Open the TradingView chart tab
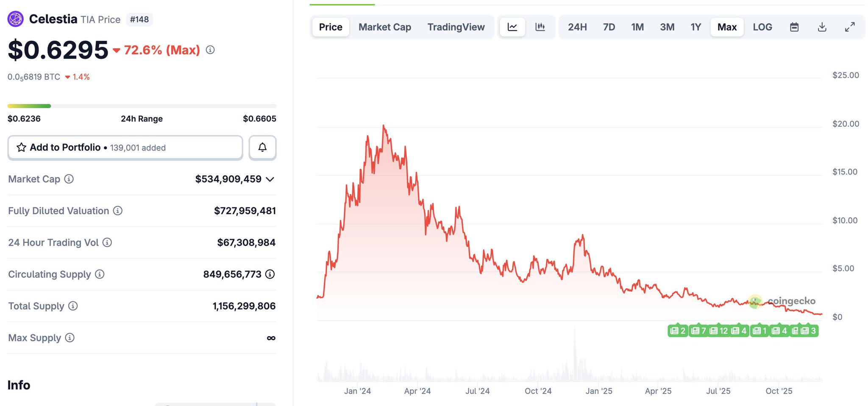Image resolution: width=868 pixels, height=406 pixels. click(456, 27)
